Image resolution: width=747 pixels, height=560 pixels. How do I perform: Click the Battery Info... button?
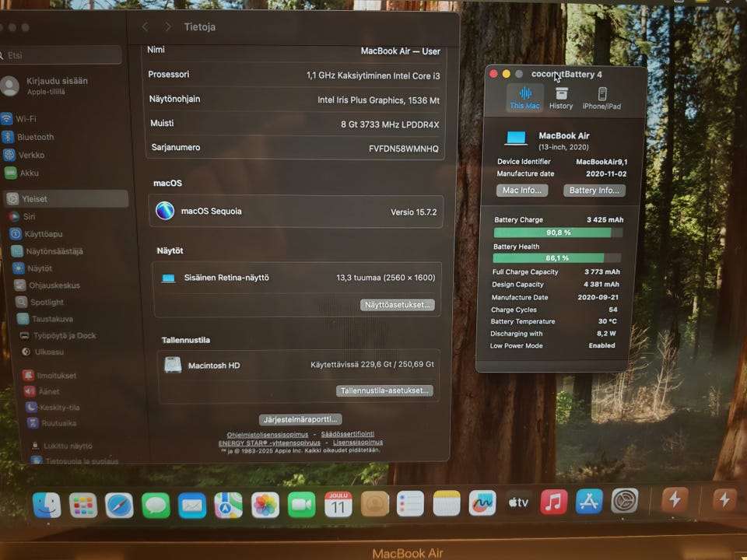(594, 190)
